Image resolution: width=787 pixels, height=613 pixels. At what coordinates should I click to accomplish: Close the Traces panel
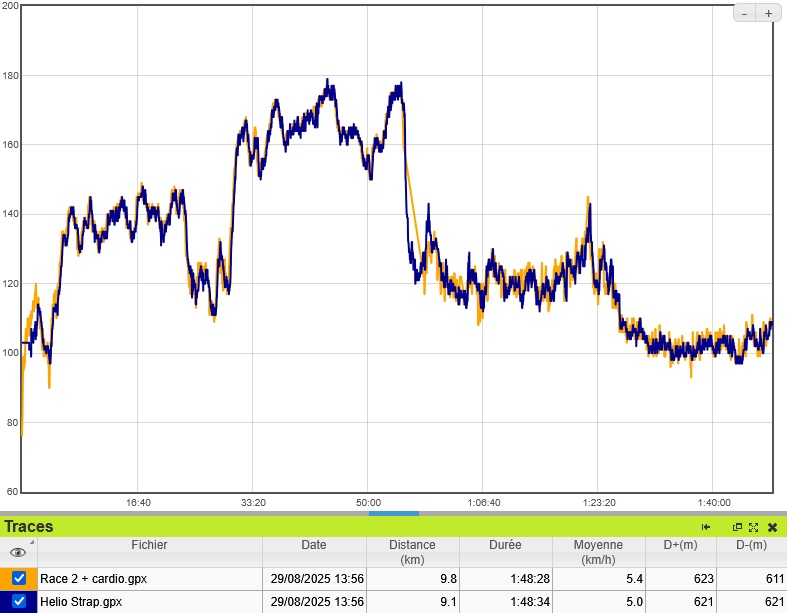coord(772,527)
